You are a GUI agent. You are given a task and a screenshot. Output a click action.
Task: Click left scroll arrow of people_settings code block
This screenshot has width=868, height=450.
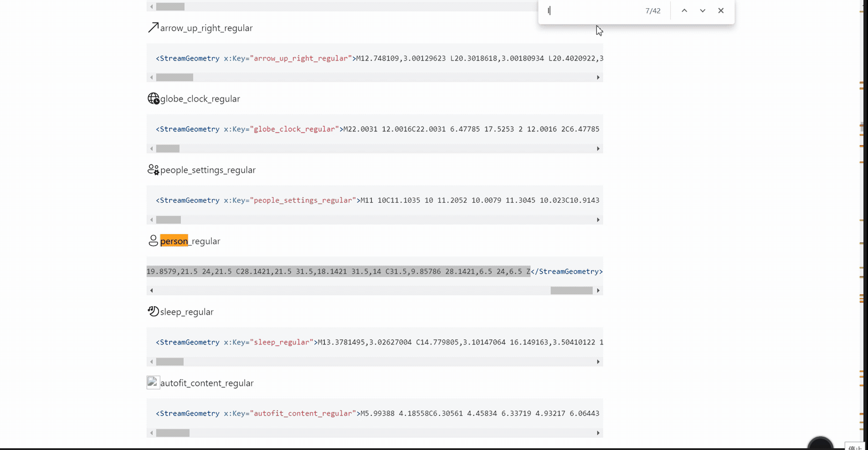(151, 220)
